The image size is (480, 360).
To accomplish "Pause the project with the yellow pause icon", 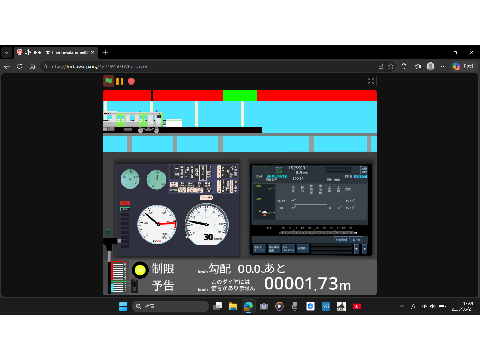I will point(120,81).
